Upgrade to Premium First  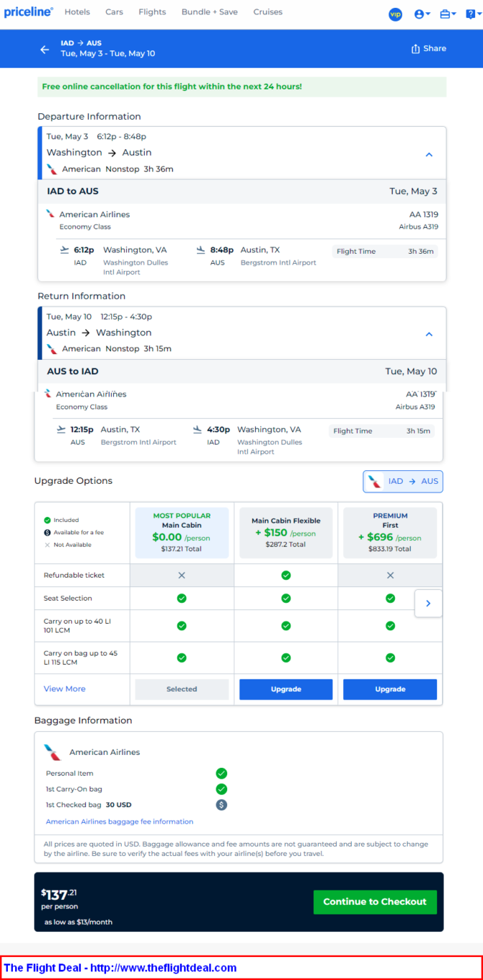coord(390,689)
